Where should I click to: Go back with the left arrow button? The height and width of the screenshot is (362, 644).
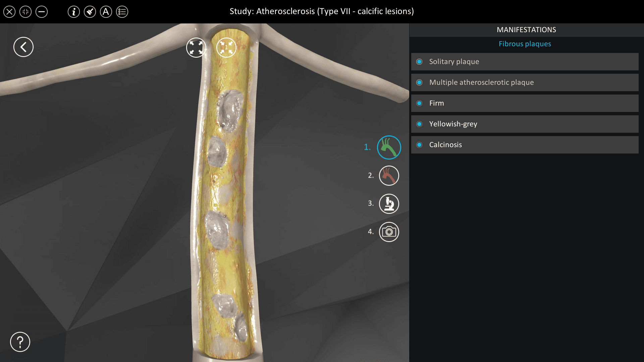(23, 47)
